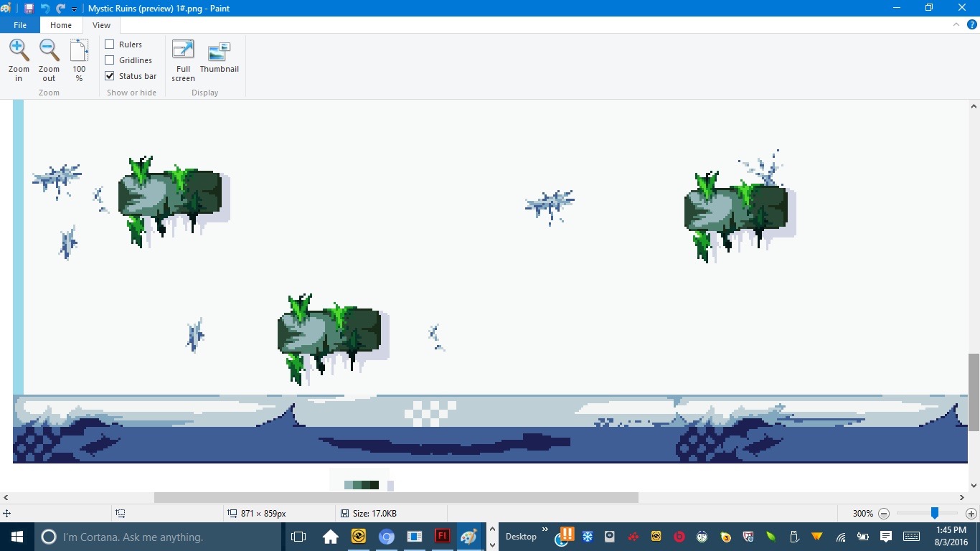Undo using the quick access arrow
This screenshot has height=551, width=980.
[45, 9]
